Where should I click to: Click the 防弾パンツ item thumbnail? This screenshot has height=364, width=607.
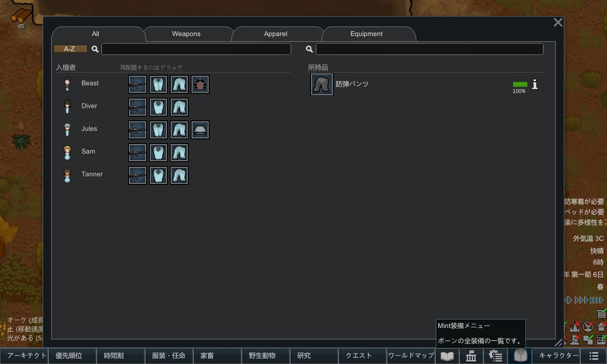322,84
